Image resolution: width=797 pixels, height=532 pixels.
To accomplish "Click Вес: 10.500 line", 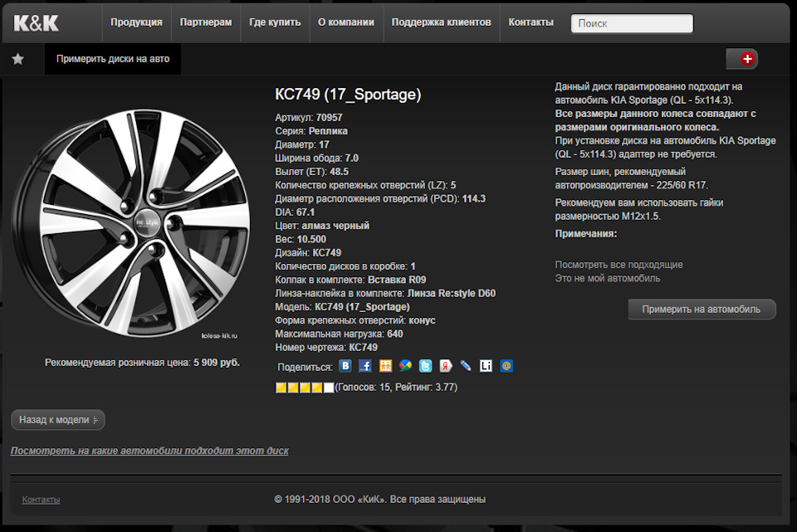I will [x=301, y=239].
